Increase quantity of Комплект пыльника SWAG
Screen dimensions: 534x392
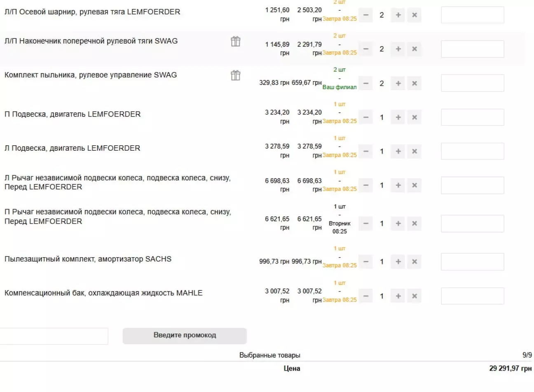point(398,84)
